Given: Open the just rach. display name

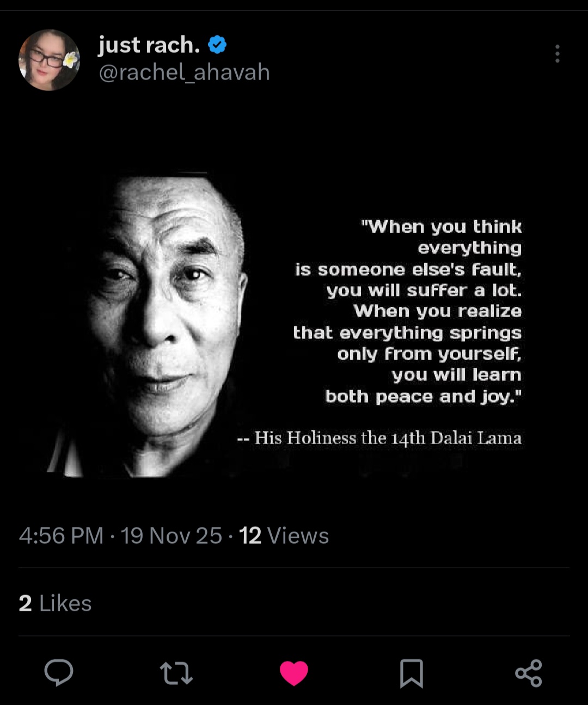Looking at the screenshot, I should tap(149, 45).
